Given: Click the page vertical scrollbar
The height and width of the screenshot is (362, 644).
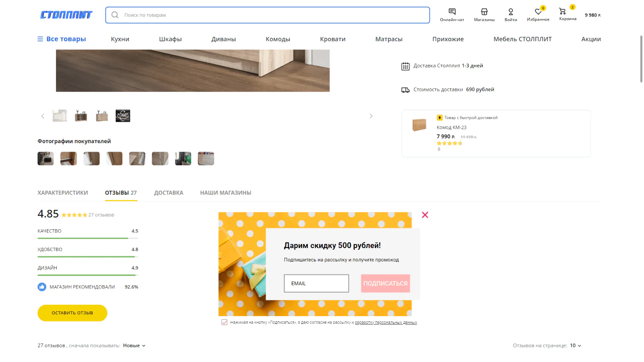Looking at the screenshot, I should (x=641, y=59).
